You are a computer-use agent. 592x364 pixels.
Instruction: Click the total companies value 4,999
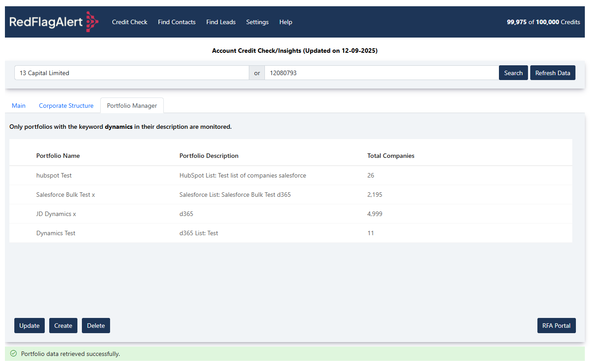coord(375,214)
